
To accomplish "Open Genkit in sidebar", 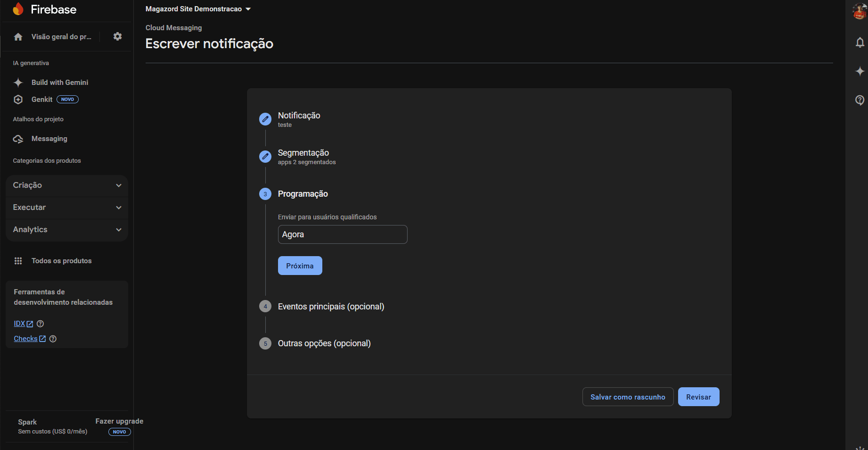I will (42, 100).
